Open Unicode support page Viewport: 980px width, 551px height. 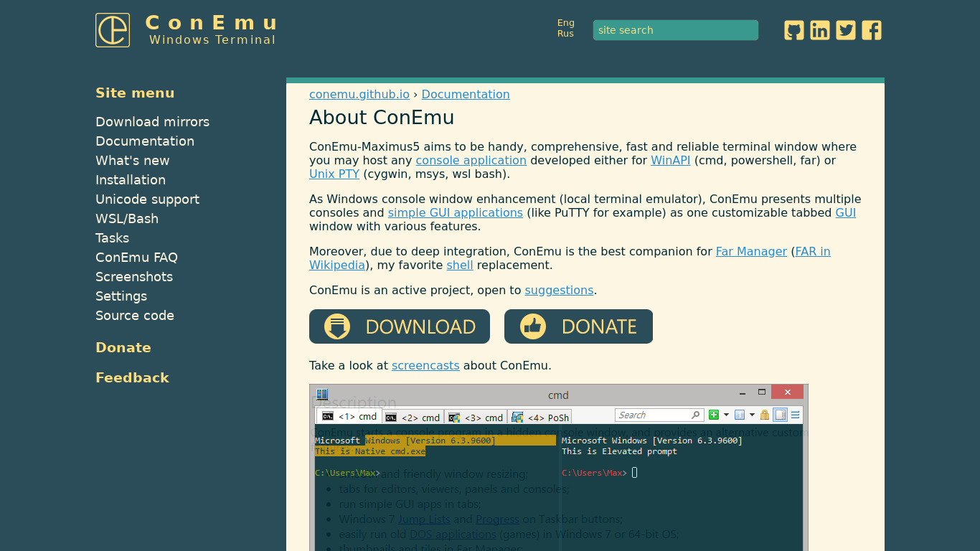tap(148, 199)
